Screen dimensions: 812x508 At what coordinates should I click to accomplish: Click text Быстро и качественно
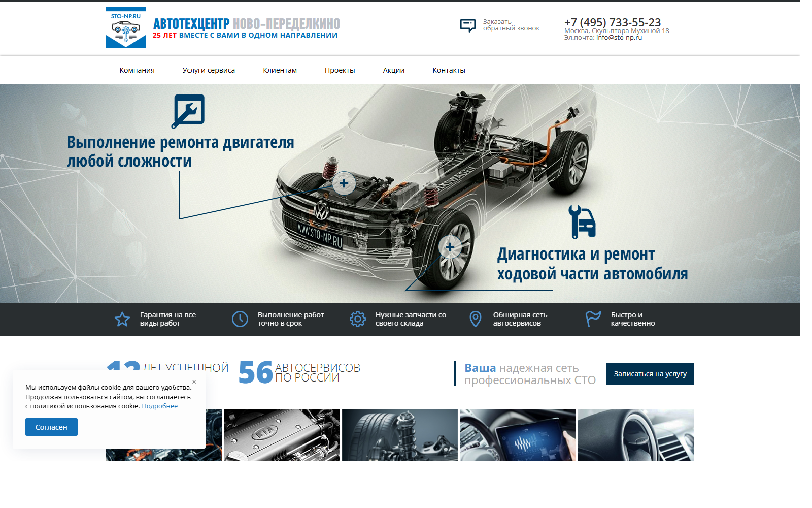click(x=633, y=319)
